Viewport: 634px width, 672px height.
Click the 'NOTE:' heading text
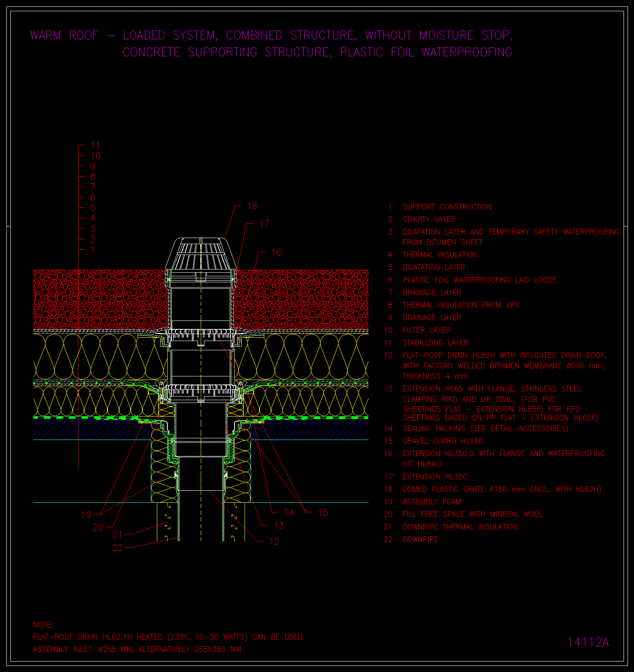[x=43, y=625]
